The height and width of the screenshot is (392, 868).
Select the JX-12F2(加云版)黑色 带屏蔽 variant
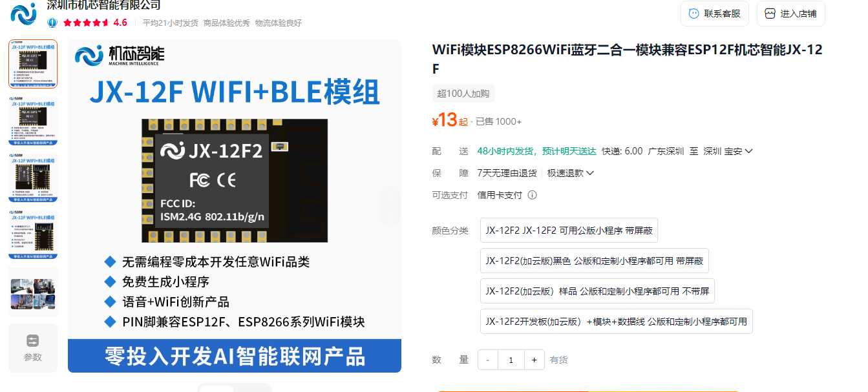click(595, 260)
